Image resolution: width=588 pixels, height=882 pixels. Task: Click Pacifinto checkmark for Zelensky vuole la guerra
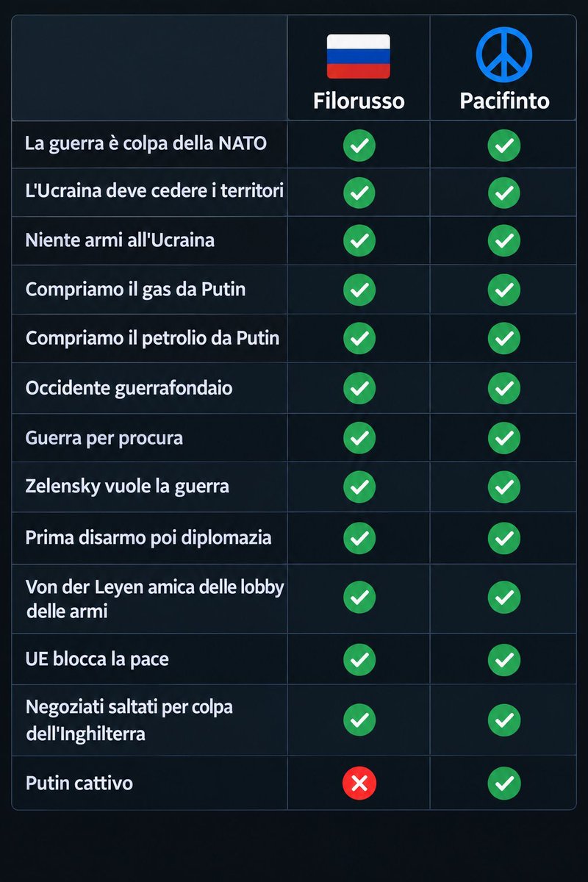pyautogui.click(x=504, y=487)
